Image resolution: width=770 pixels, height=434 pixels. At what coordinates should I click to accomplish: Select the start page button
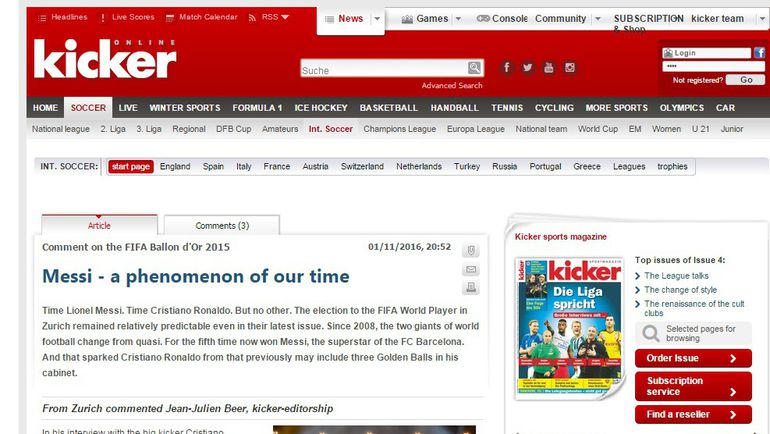pyautogui.click(x=131, y=166)
